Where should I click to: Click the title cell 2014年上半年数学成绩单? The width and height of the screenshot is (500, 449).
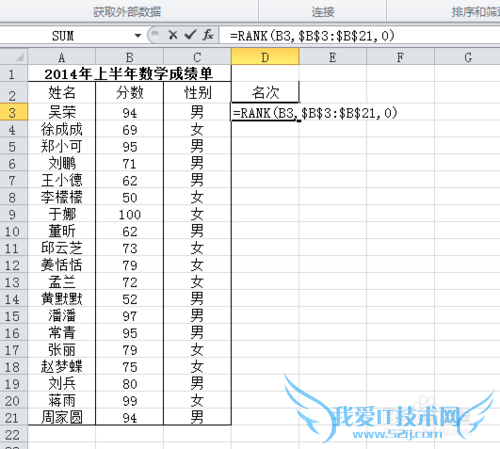129,73
